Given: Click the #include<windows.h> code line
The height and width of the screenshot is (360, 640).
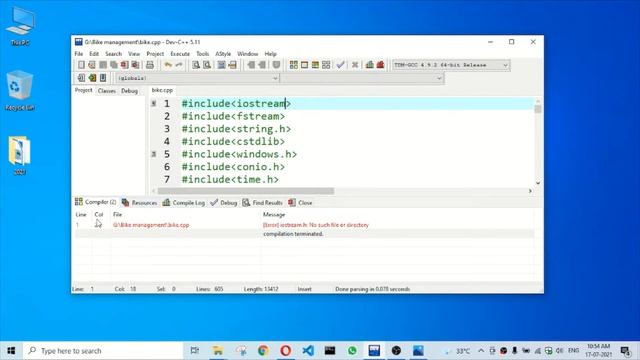Looking at the screenshot, I should pyautogui.click(x=239, y=154).
